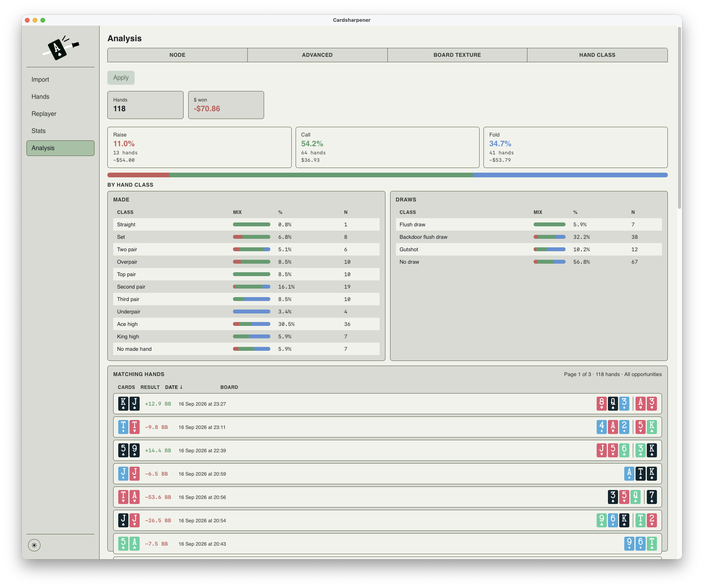Viewport: 704px width, 588px height.
Task: Select the Backdoor flush draw row
Action: (x=529, y=237)
